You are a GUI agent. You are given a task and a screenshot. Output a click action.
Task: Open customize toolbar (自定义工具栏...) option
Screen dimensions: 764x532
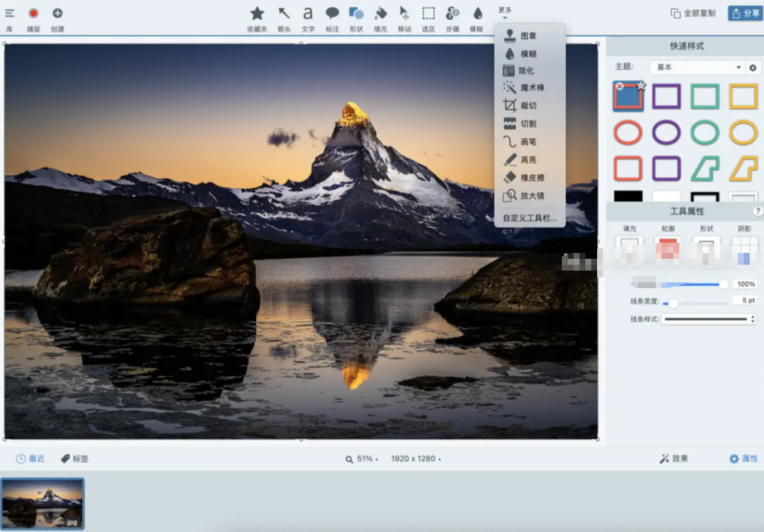click(x=529, y=218)
